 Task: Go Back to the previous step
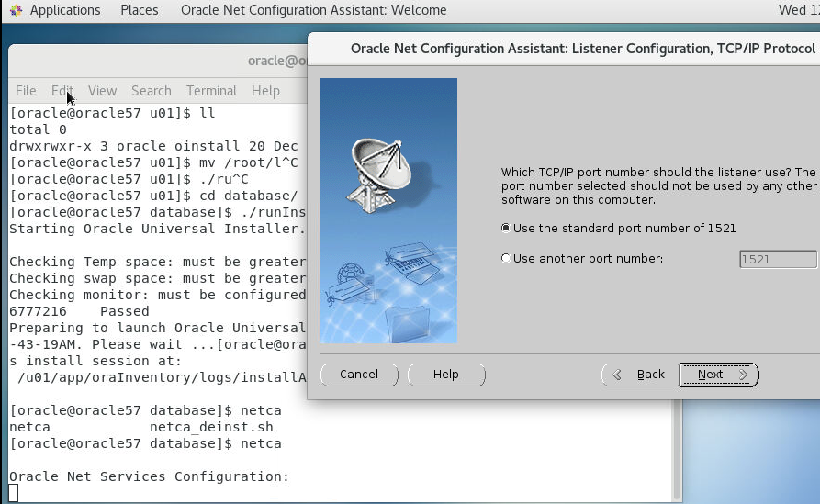(x=640, y=375)
